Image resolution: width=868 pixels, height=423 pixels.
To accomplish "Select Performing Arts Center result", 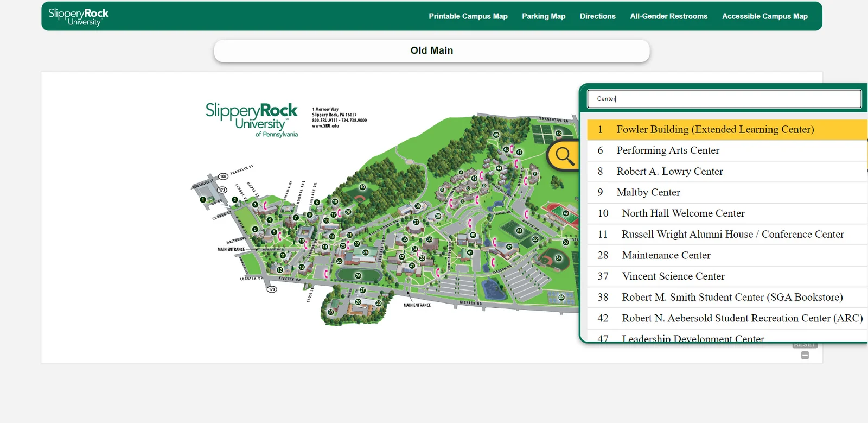I will point(727,150).
